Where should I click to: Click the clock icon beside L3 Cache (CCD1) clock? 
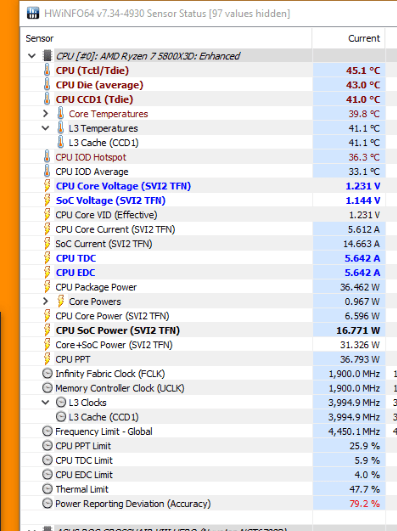61,417
